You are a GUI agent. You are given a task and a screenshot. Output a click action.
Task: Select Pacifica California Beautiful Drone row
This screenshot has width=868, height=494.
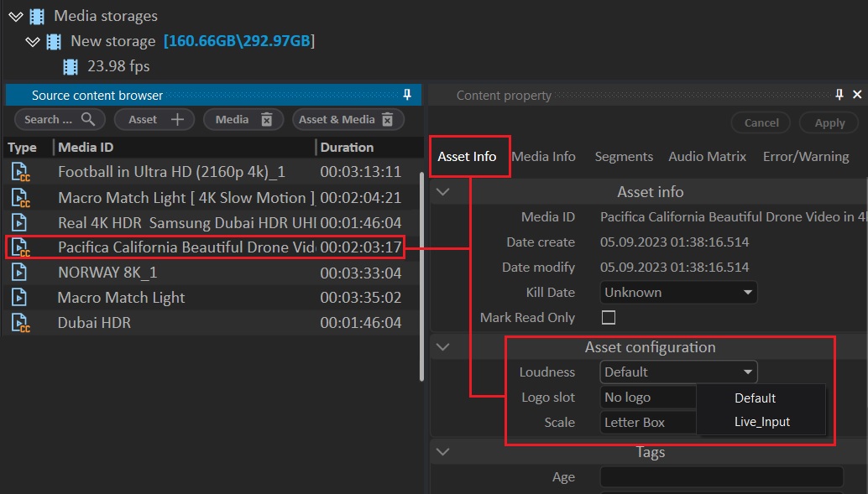[205, 247]
